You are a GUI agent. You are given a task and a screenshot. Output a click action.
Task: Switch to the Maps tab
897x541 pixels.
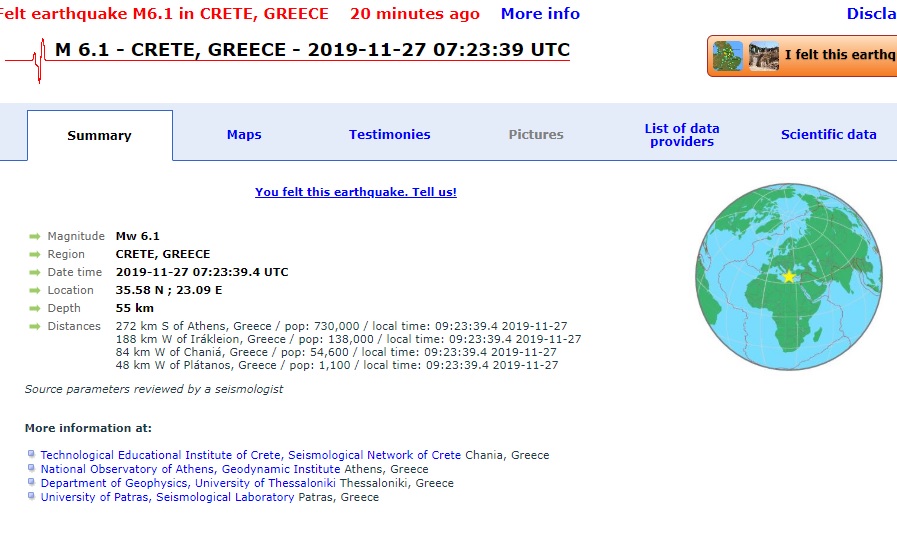[244, 135]
